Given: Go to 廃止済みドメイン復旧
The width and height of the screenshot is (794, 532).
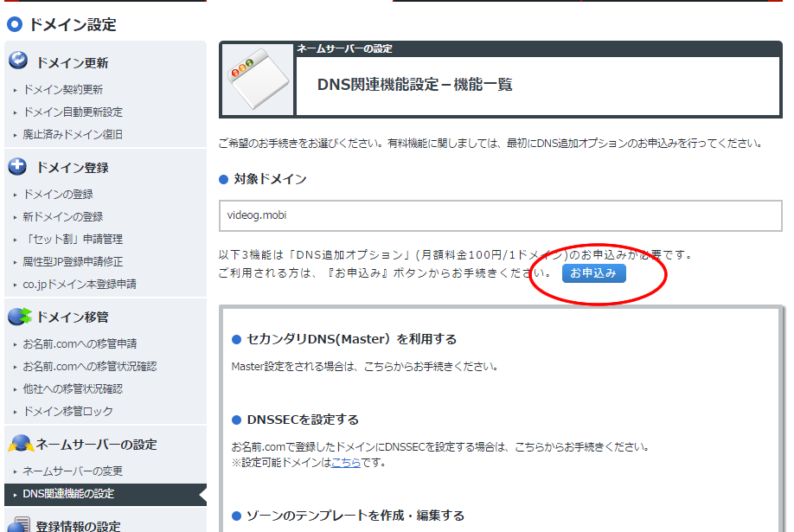Looking at the screenshot, I should [x=73, y=135].
